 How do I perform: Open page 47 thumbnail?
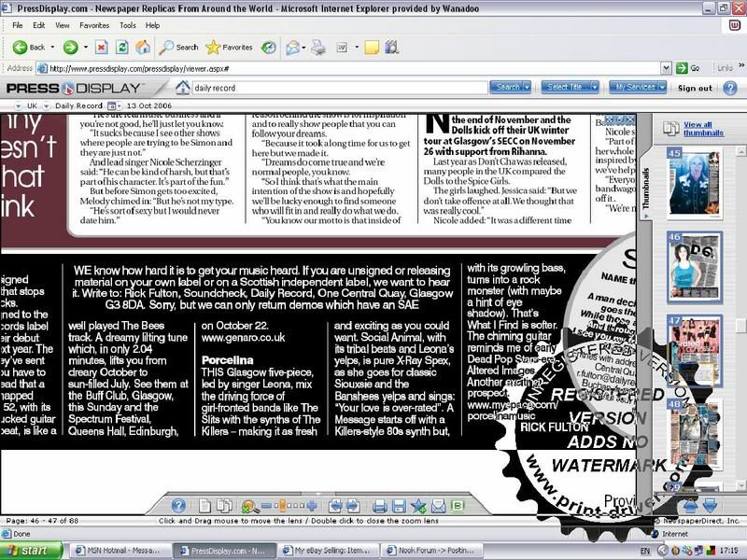click(695, 351)
